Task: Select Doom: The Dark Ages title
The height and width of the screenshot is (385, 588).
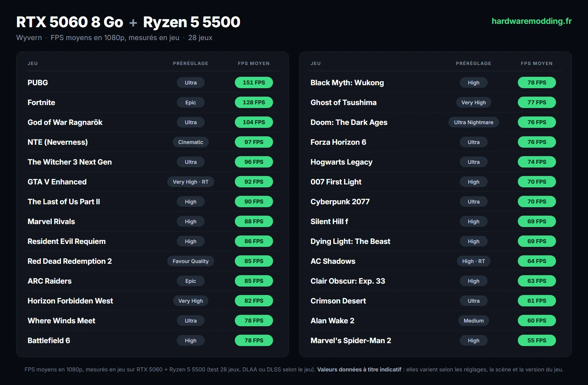Action: click(x=349, y=122)
